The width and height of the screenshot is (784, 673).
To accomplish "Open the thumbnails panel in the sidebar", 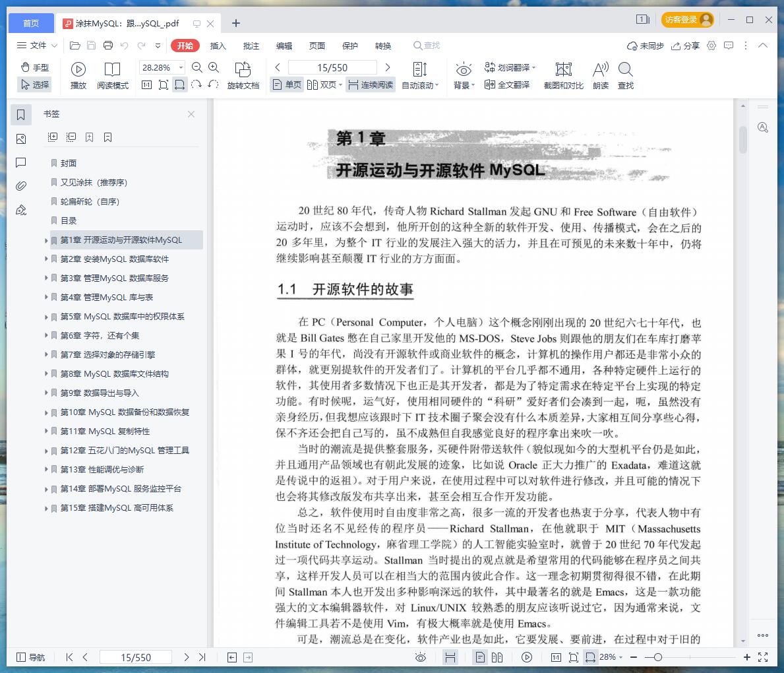I will coord(21,139).
